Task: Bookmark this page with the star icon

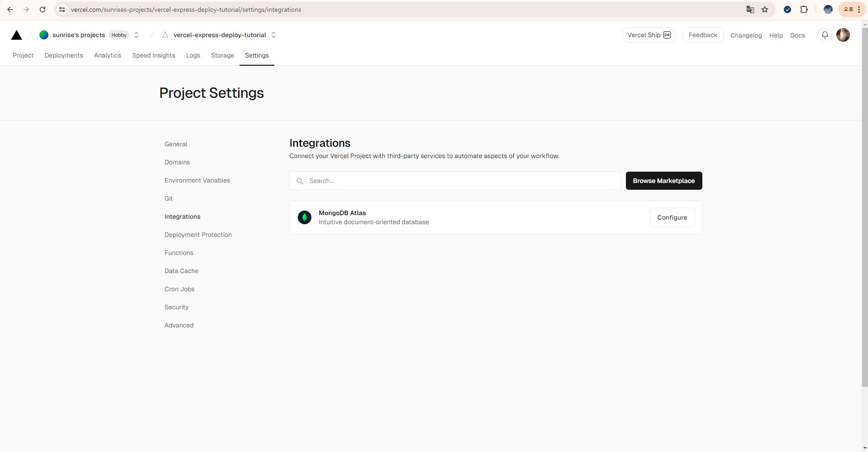Action: pyautogui.click(x=765, y=10)
